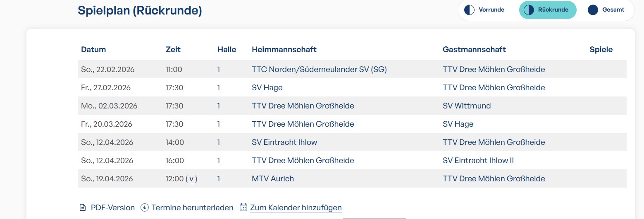Click the (v) marker next to 12:00
The image size is (644, 219).
click(x=191, y=179)
